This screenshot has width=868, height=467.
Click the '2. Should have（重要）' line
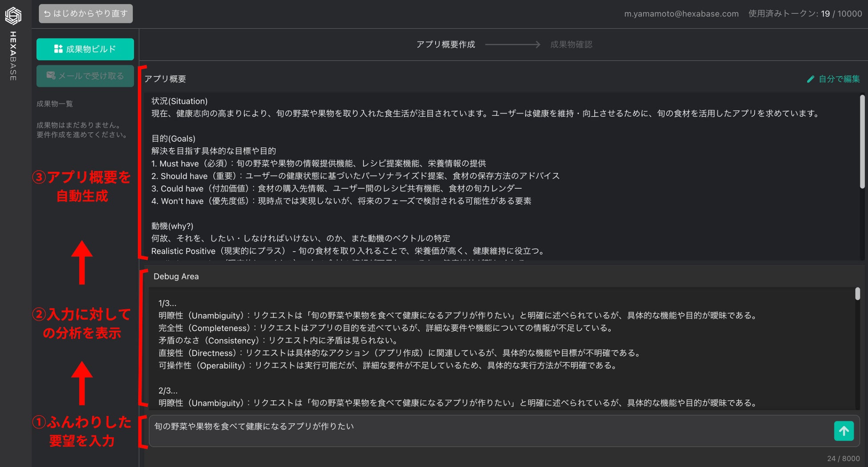tap(355, 176)
